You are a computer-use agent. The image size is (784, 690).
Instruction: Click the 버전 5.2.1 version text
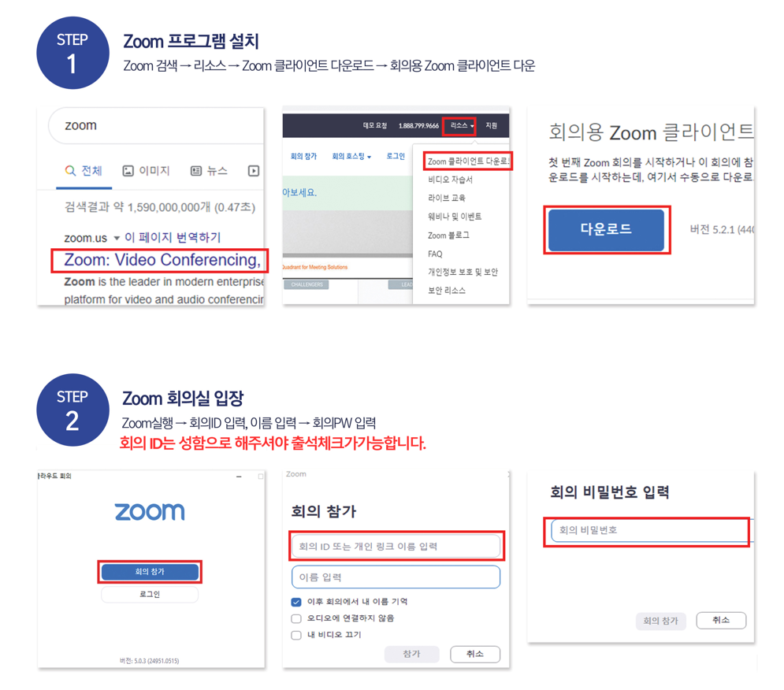coord(722,229)
